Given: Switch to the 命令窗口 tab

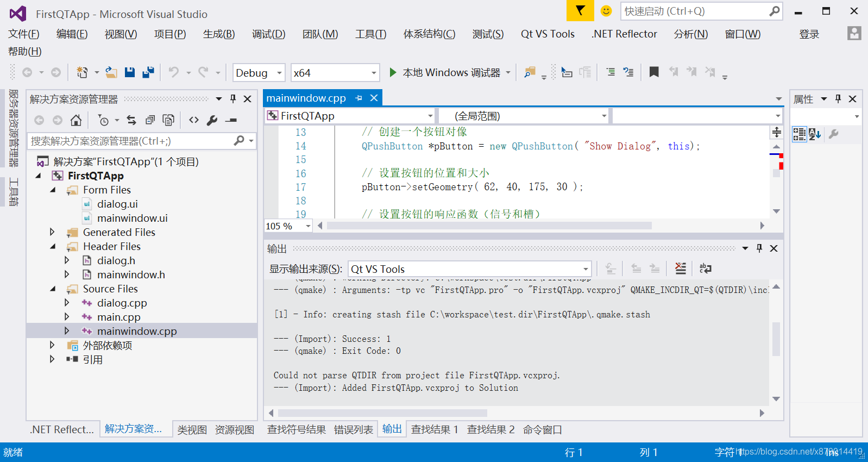Looking at the screenshot, I should tap(543, 429).
